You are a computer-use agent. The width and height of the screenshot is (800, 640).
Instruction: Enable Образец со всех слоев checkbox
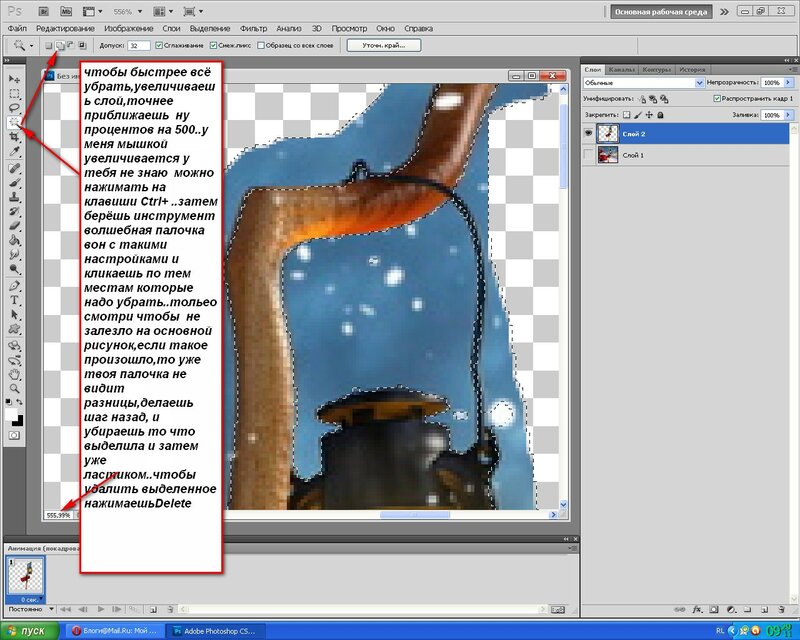[x=261, y=45]
